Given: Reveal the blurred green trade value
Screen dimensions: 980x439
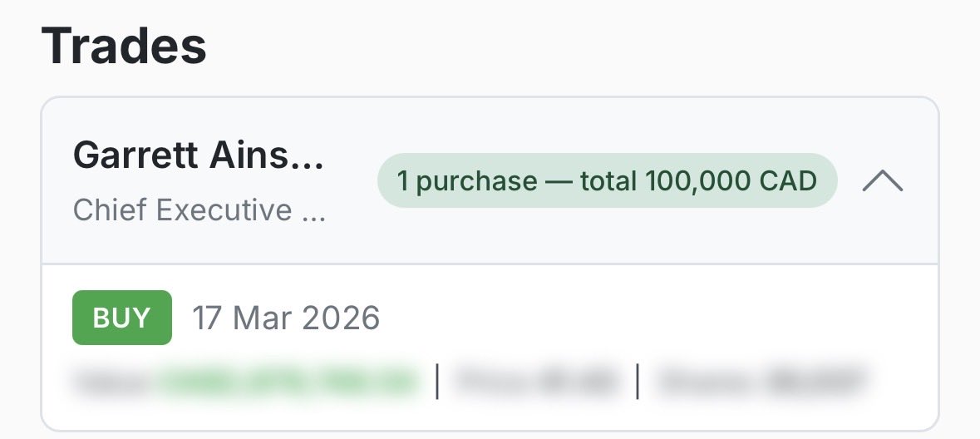Looking at the screenshot, I should (x=288, y=381).
